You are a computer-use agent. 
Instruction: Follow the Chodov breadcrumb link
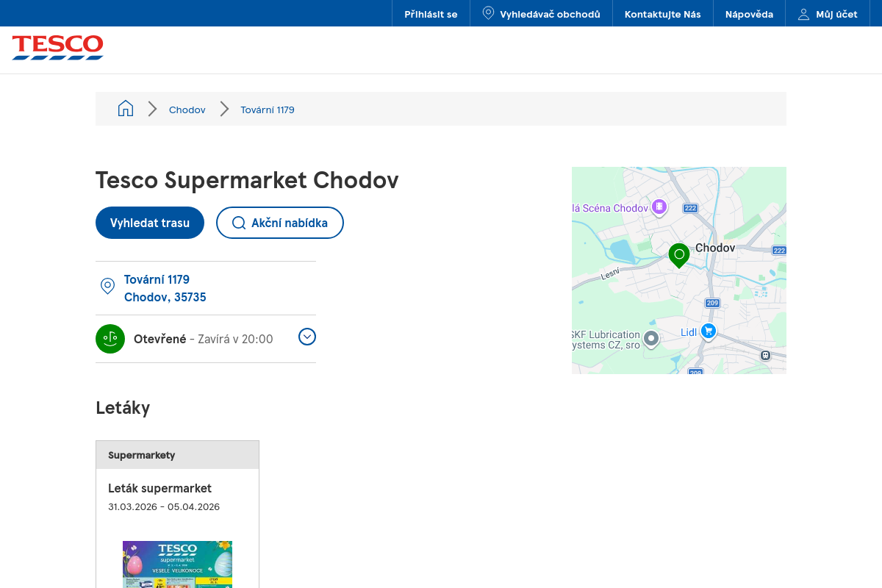point(187,110)
